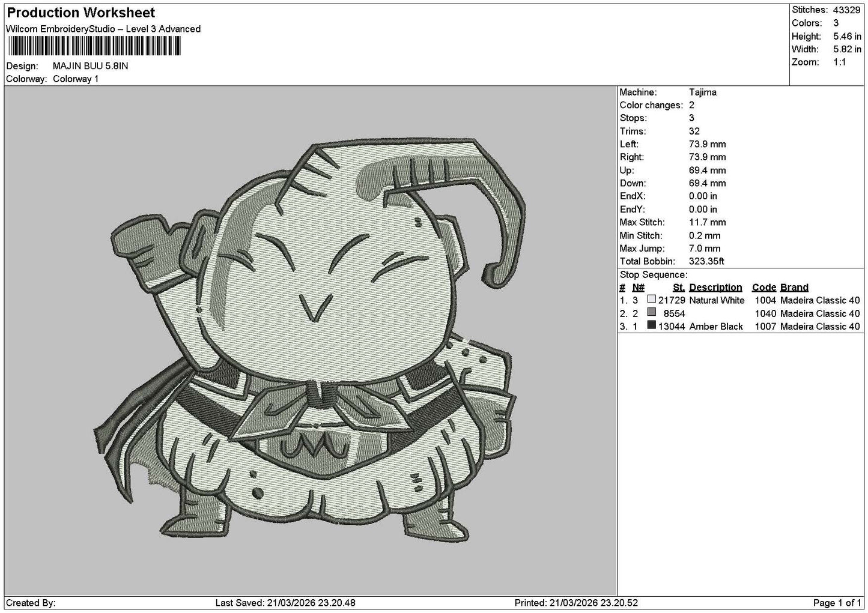Select stitch count '13044' in stop row 3

click(672, 327)
